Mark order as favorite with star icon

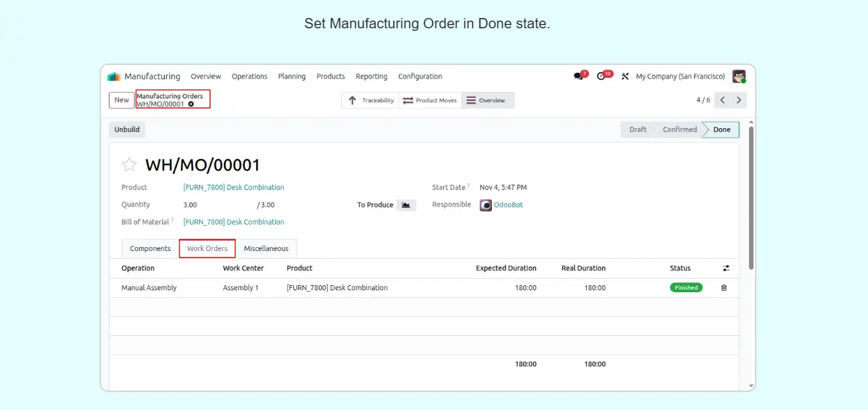tap(129, 165)
